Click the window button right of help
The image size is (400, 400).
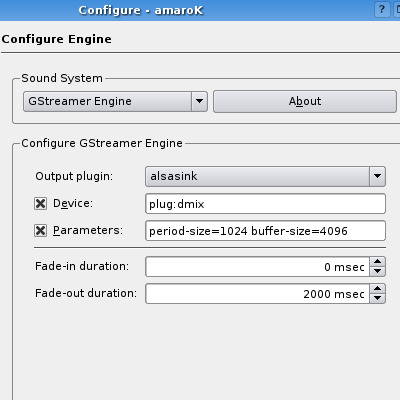point(397,9)
